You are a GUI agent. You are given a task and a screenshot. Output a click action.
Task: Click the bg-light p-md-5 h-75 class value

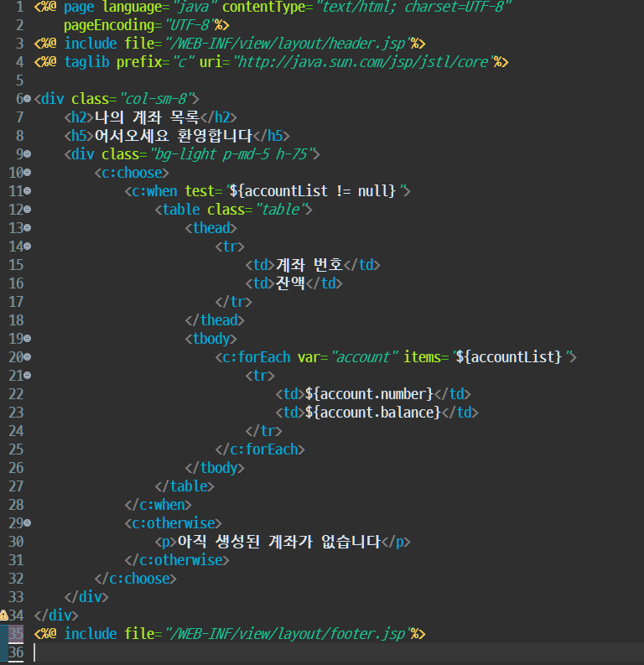point(231,154)
